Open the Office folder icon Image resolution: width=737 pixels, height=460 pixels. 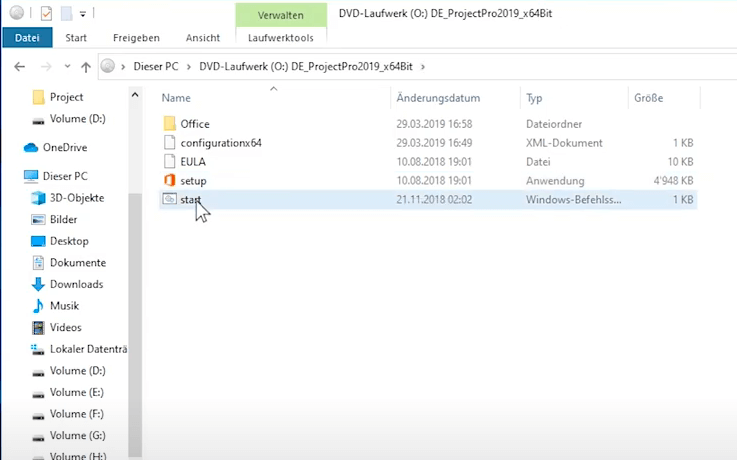(169, 124)
